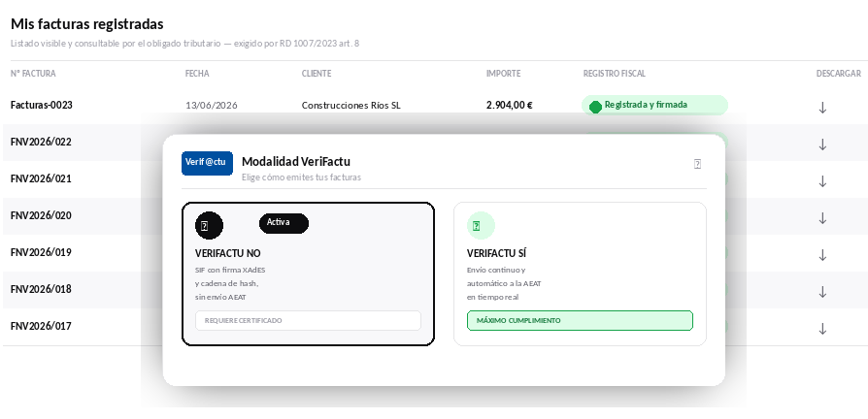Select the VERIFACTU SÍ option card
The width and height of the screenshot is (868, 419).
click(x=580, y=274)
